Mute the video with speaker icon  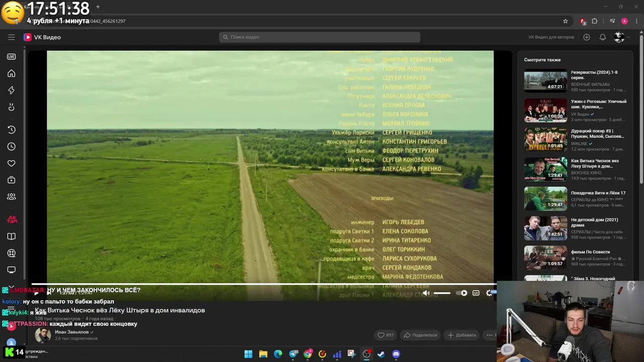pyautogui.click(x=426, y=293)
